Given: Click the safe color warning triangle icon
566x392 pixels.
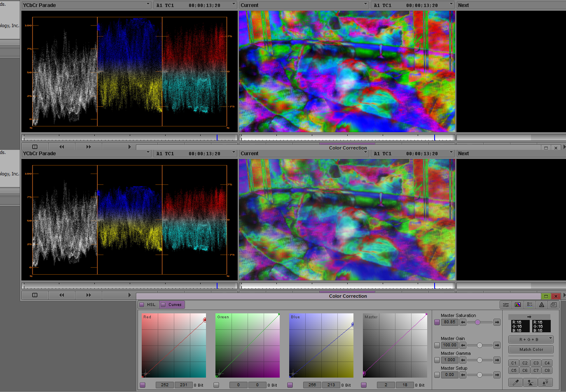Looking at the screenshot, I should 542,305.
